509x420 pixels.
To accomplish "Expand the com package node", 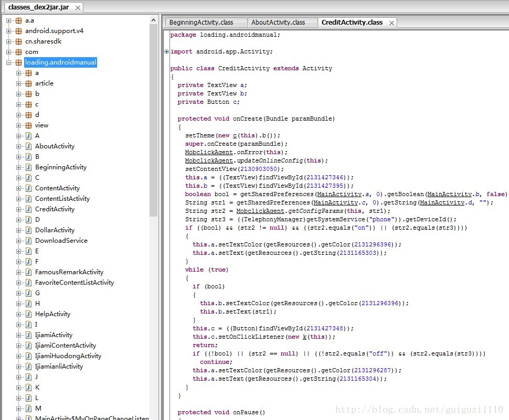I will 9,52.
